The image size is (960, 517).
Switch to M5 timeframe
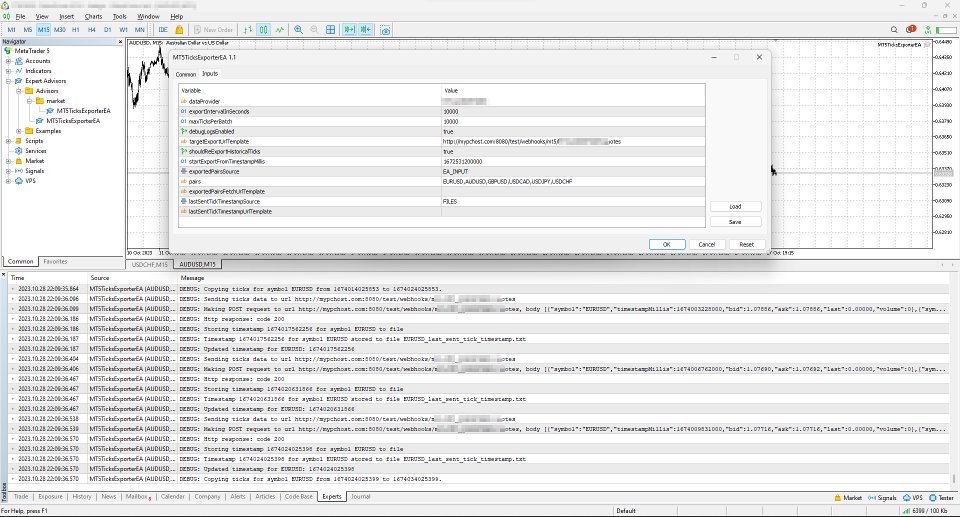(28, 29)
